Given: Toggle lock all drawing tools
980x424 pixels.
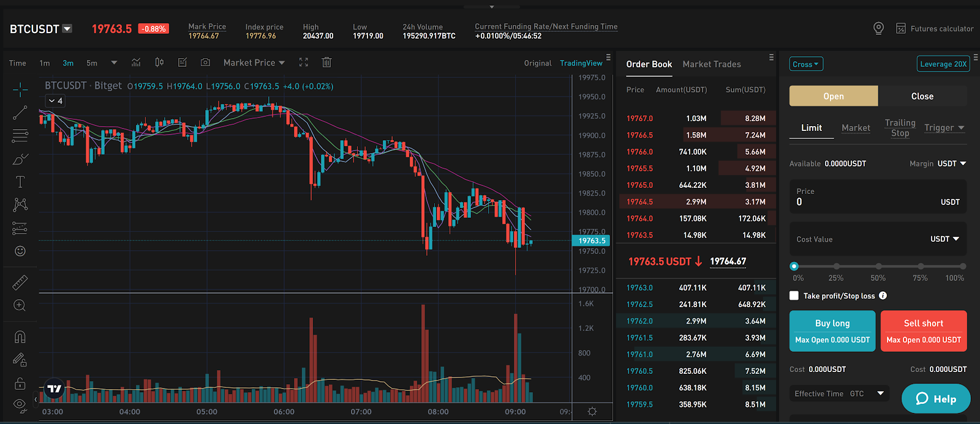Looking at the screenshot, I should click(x=20, y=384).
